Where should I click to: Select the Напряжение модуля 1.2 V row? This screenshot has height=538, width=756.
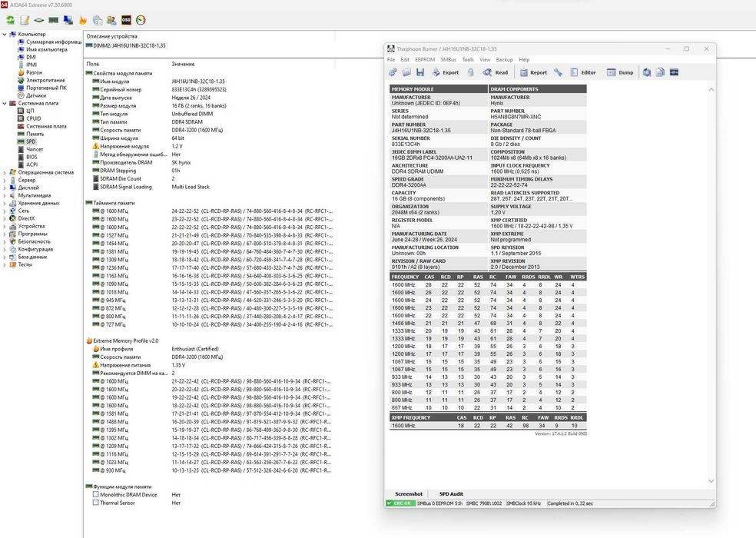138,146
